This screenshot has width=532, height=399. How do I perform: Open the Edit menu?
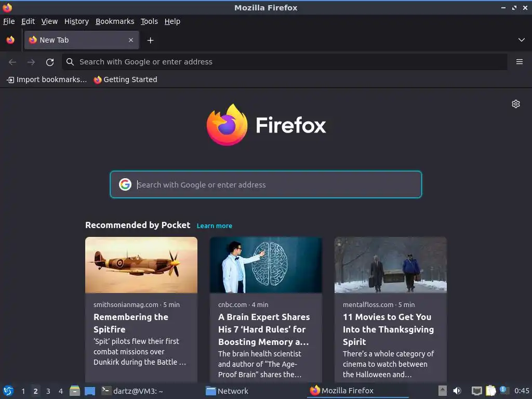[28, 21]
